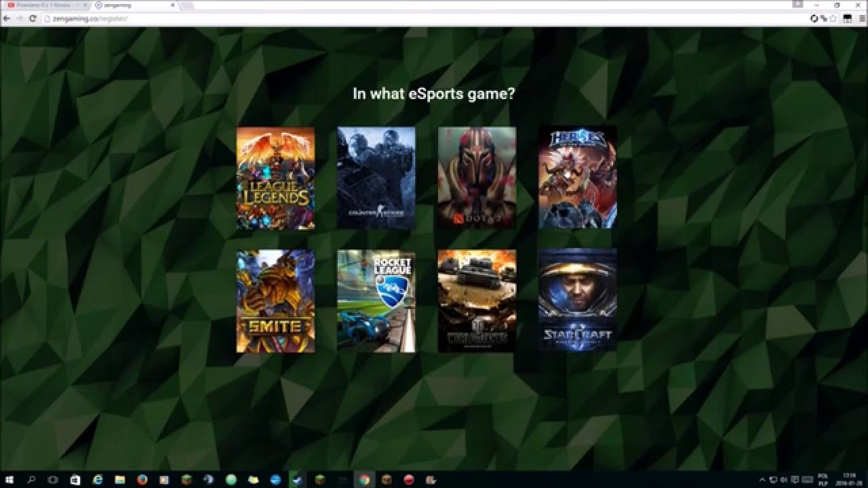Launch Firefox from the taskbar
Viewport: 868px width, 488px height.
(x=142, y=479)
